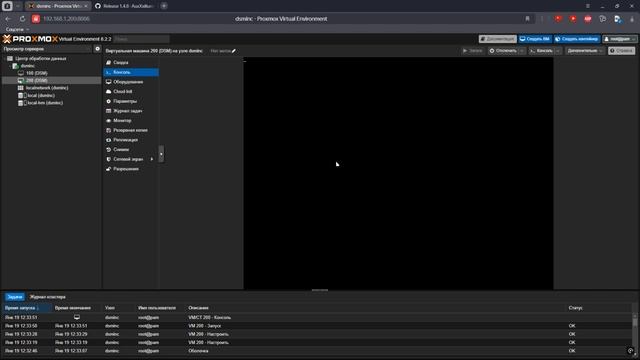Image resolution: width=640 pixels, height=360 pixels.
Task: Click the dsminc node server icon
Action: [16, 66]
